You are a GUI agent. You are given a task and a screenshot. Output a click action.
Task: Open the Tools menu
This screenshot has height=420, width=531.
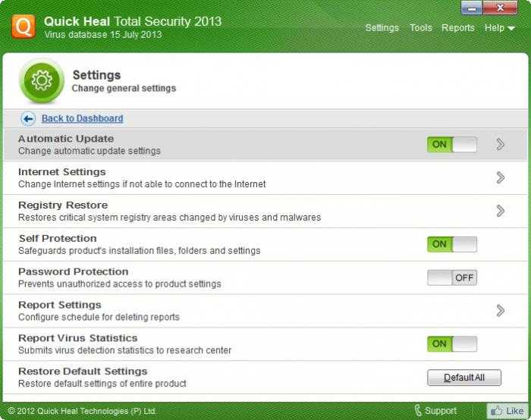[420, 28]
